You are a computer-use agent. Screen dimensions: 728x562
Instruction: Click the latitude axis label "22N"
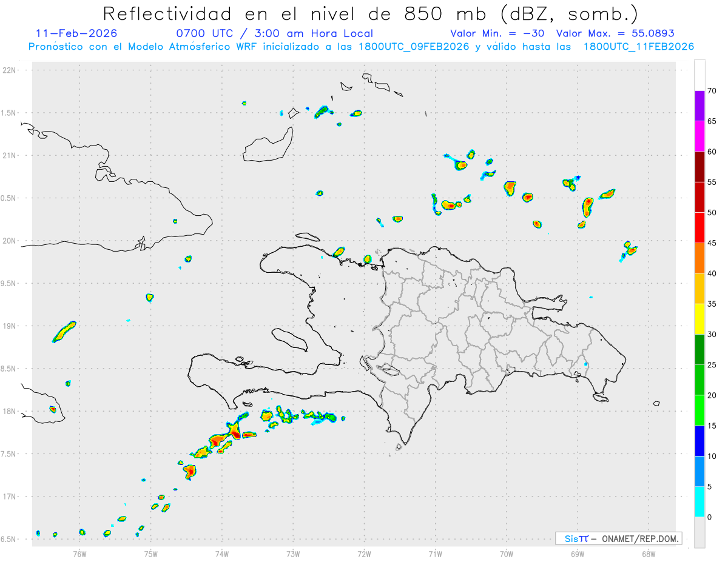(10, 70)
